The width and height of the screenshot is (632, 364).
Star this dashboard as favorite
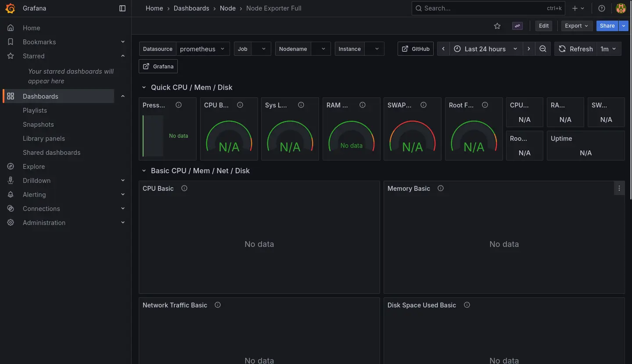[x=497, y=26]
